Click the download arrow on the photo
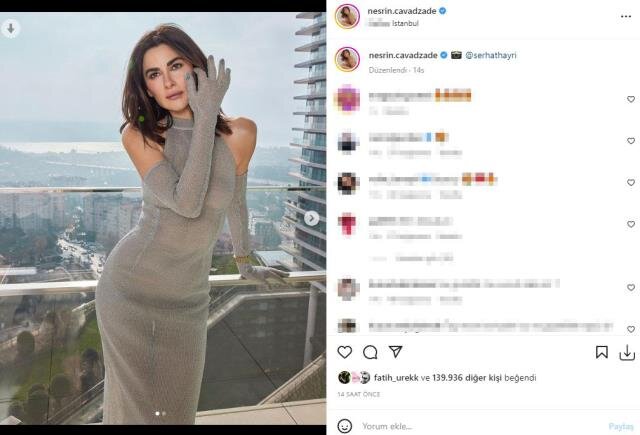The height and width of the screenshot is (435, 640). [x=11, y=29]
